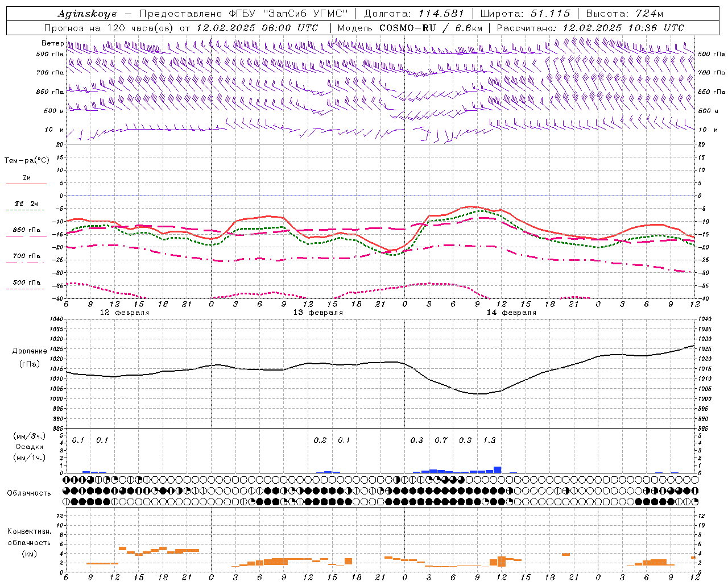728x582 pixels.
Task: Click the '13 февраля' date label
Action: coord(318,313)
